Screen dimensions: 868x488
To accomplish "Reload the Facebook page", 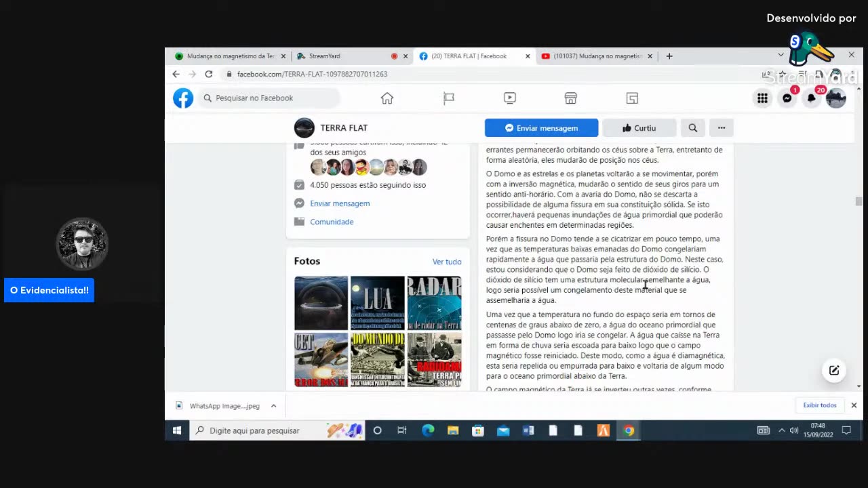I will point(209,74).
